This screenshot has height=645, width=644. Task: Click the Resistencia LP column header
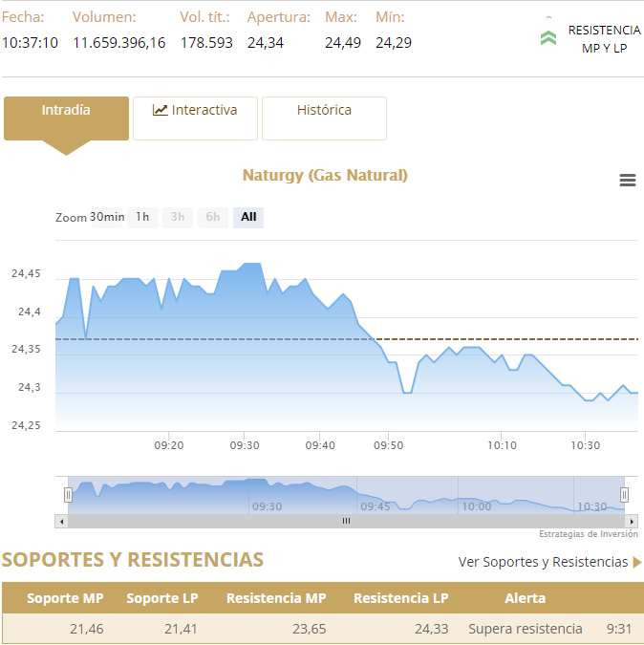[x=400, y=598]
